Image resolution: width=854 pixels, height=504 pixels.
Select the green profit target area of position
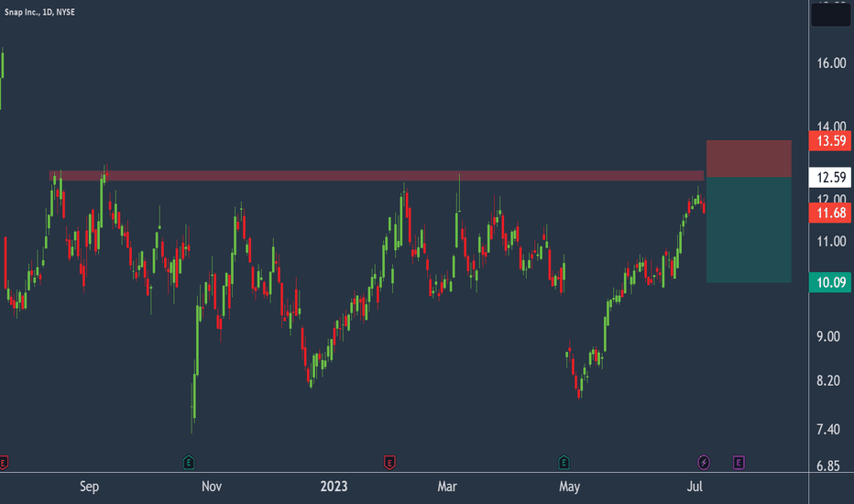tap(749, 229)
